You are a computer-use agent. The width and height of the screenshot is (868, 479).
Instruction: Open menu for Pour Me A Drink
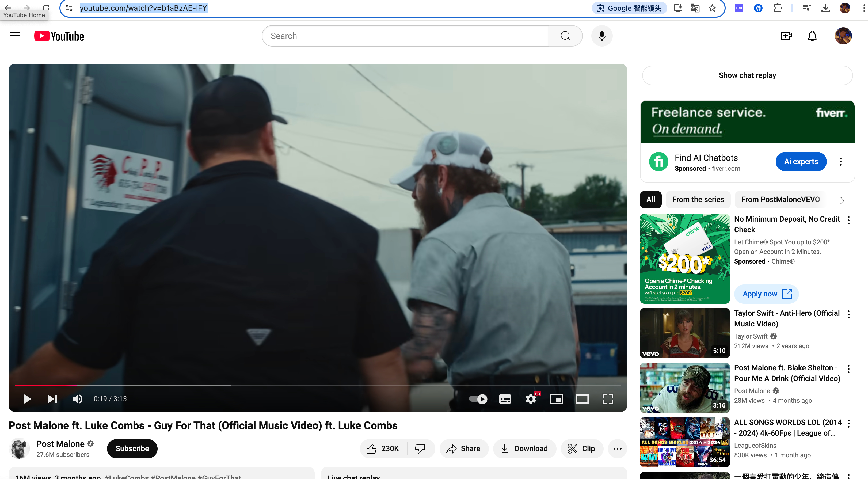pos(848,369)
